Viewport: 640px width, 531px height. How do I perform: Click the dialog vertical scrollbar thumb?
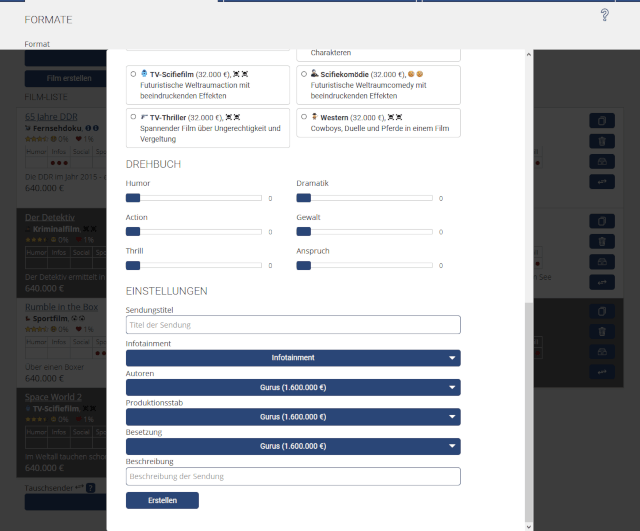pyautogui.click(x=529, y=412)
